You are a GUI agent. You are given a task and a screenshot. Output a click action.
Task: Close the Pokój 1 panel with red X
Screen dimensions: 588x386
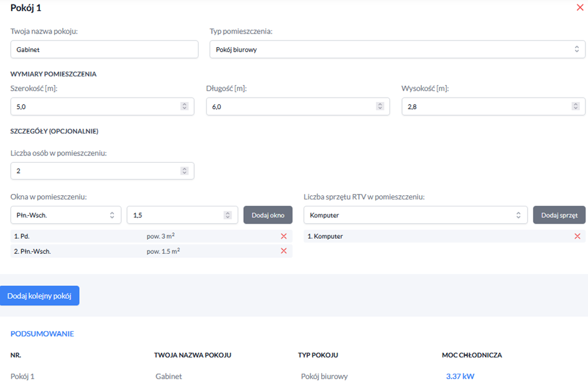(x=580, y=8)
